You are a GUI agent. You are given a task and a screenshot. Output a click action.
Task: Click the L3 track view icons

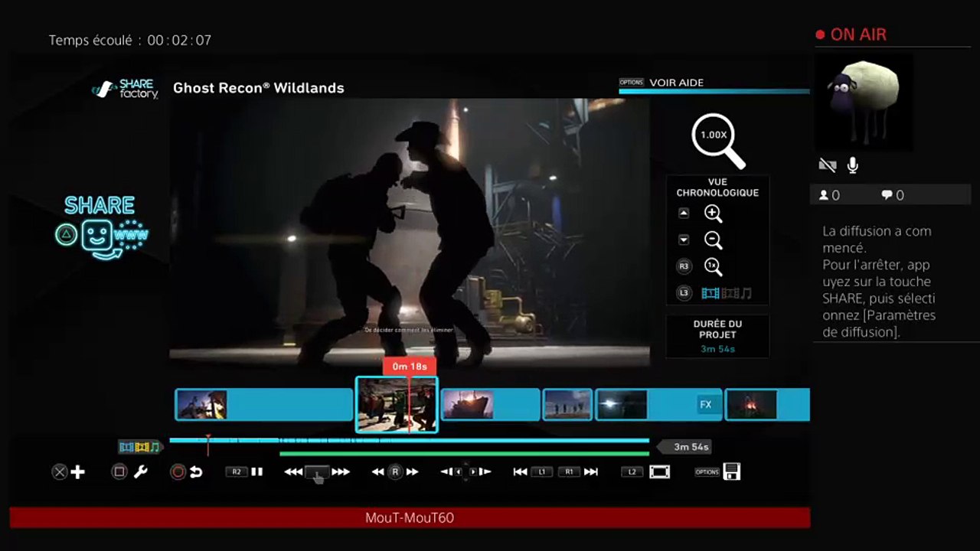click(x=727, y=293)
